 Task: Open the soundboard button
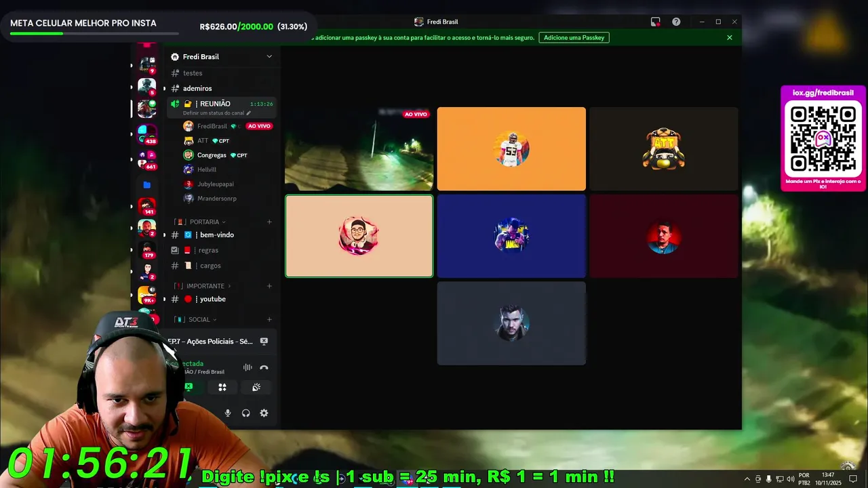(x=256, y=387)
